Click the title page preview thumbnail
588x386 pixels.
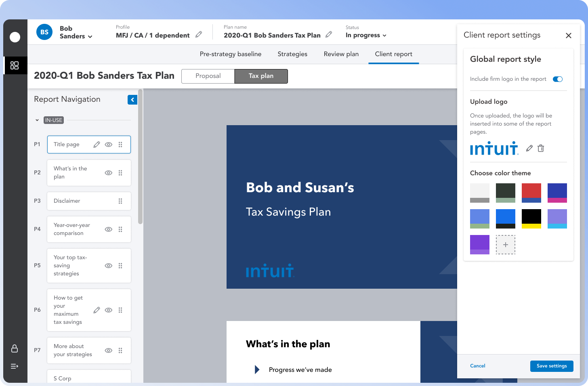342,207
